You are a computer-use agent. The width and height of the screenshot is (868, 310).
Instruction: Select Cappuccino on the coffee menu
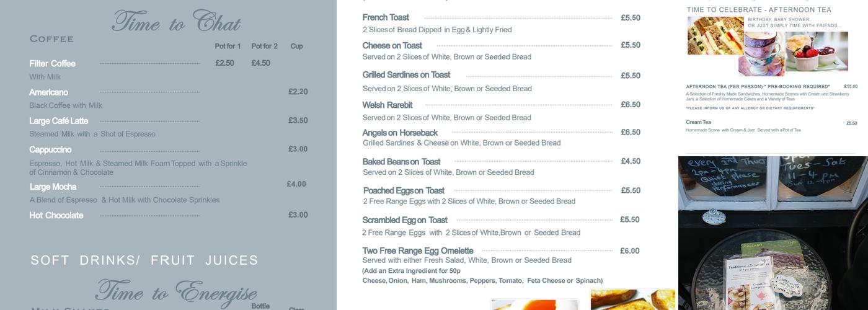coord(50,149)
